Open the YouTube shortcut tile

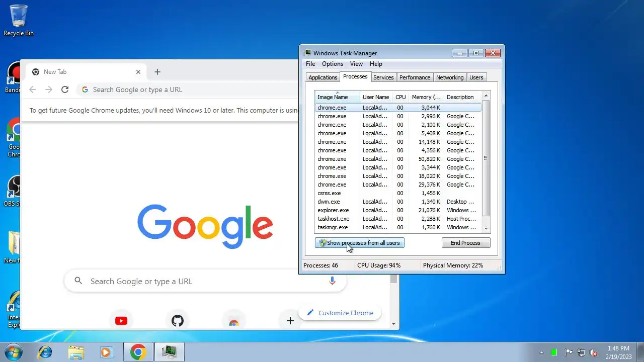coord(121,321)
